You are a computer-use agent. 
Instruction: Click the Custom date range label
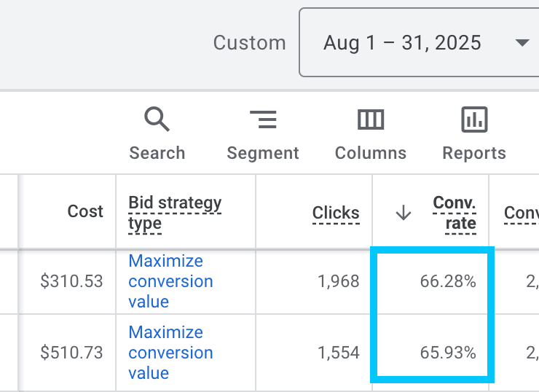pos(248,43)
